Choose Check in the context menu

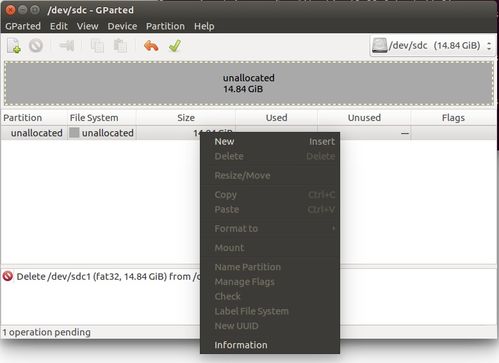click(x=270, y=296)
